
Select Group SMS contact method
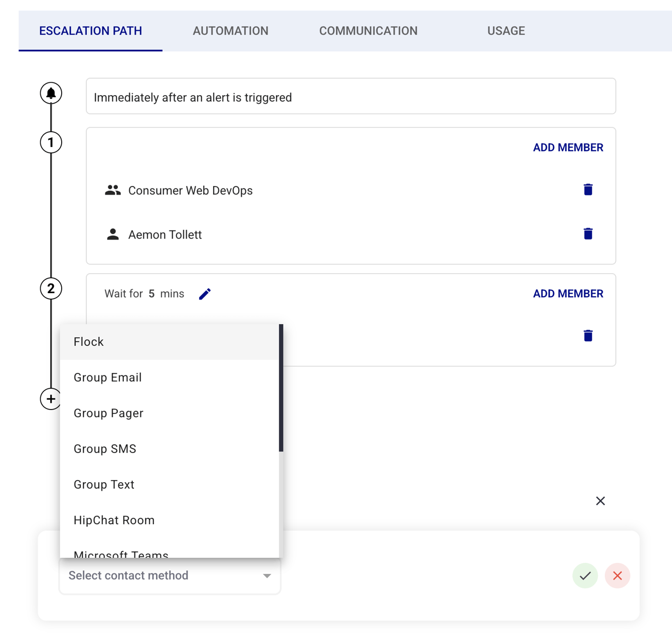pyautogui.click(x=105, y=449)
